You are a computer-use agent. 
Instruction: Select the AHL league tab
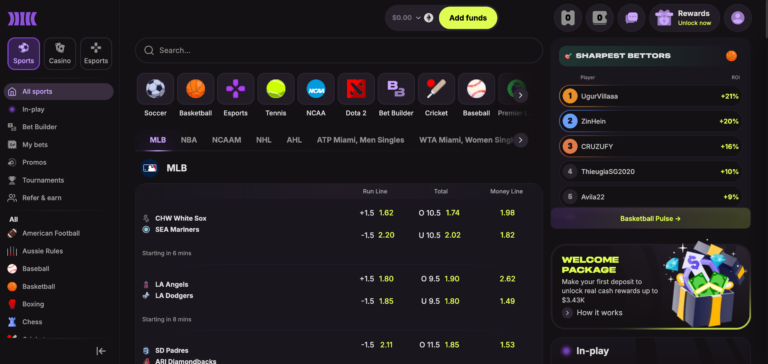pos(294,140)
